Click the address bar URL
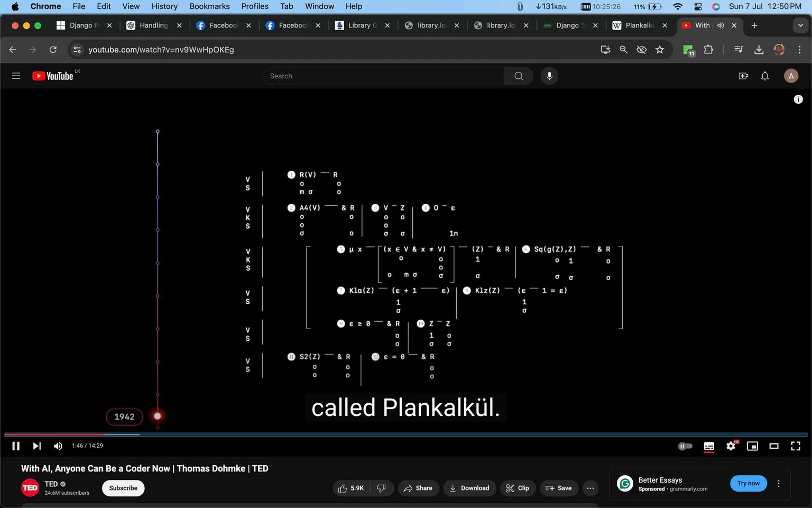The height and width of the screenshot is (508, 812). [161, 50]
